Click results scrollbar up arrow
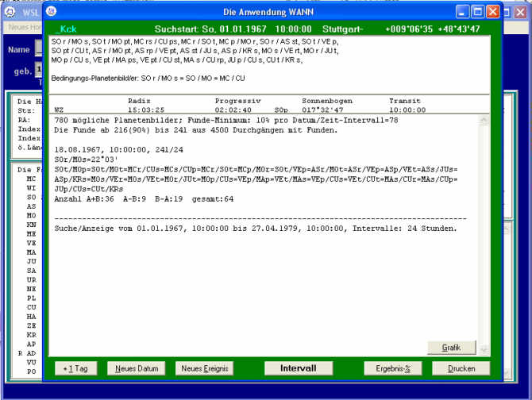532x400 pixels. (484, 120)
